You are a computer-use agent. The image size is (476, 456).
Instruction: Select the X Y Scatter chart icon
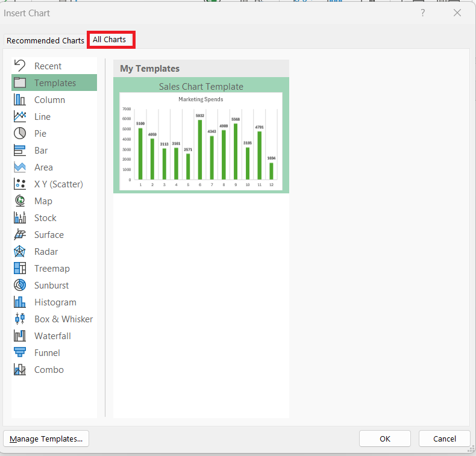click(x=20, y=184)
